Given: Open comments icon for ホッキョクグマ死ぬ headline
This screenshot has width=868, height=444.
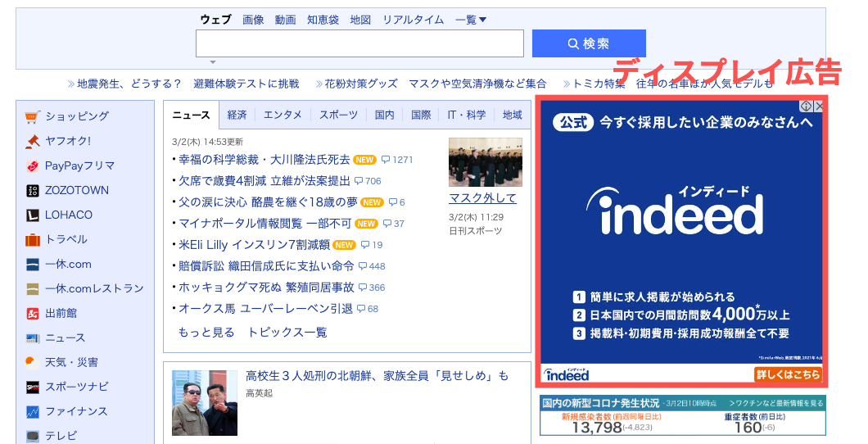Looking at the screenshot, I should tap(363, 288).
